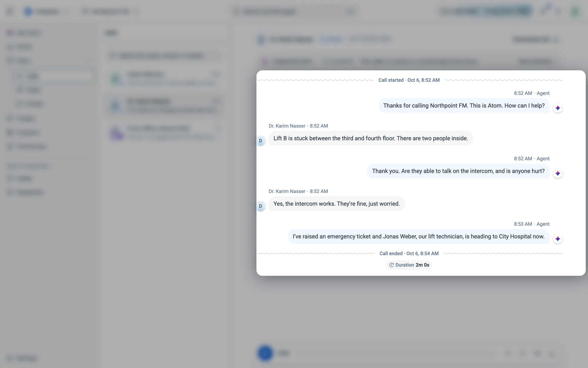The height and width of the screenshot is (368, 588).
Task: Select the 'Thanks for calling Northpoint FM' message
Action: coord(464,106)
